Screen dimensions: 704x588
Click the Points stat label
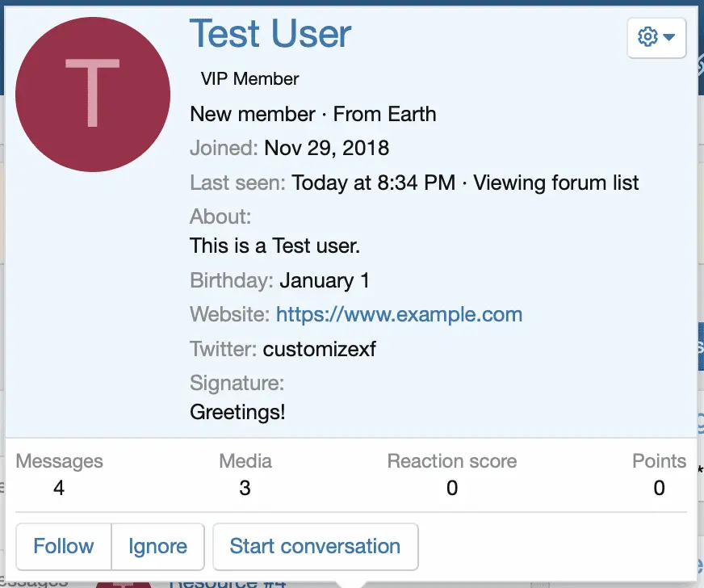point(659,462)
